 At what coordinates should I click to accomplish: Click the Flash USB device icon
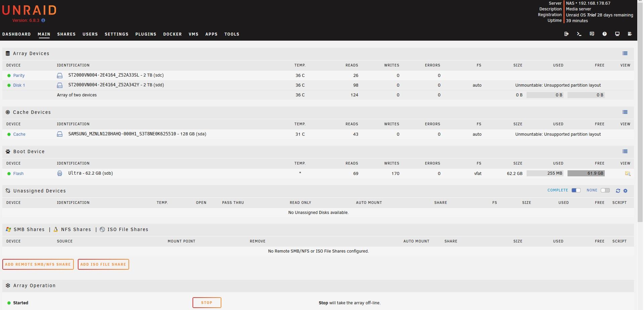coord(60,174)
